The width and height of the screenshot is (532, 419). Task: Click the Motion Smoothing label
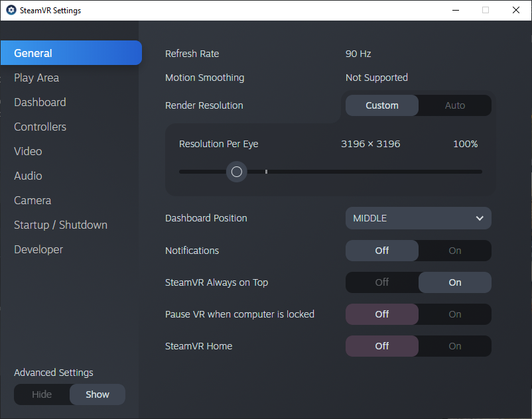[204, 78]
